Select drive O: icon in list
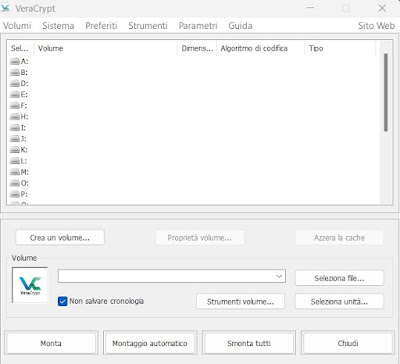400x364 pixels. [x=15, y=183]
